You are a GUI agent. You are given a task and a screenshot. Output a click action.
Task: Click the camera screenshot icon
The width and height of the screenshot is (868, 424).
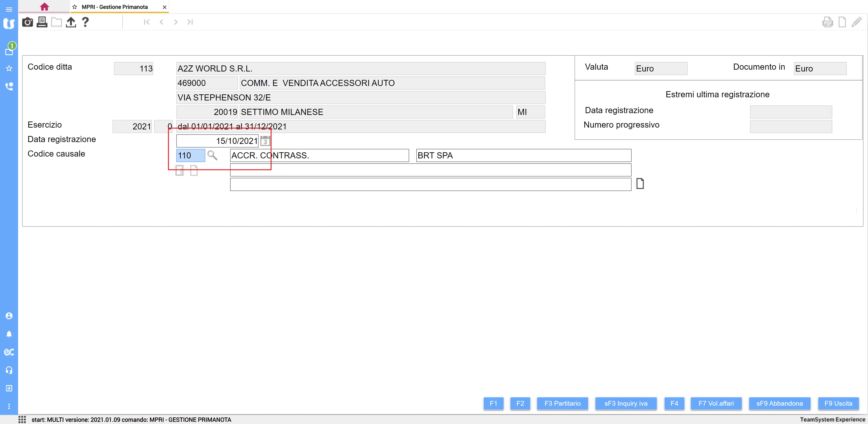[x=27, y=22]
